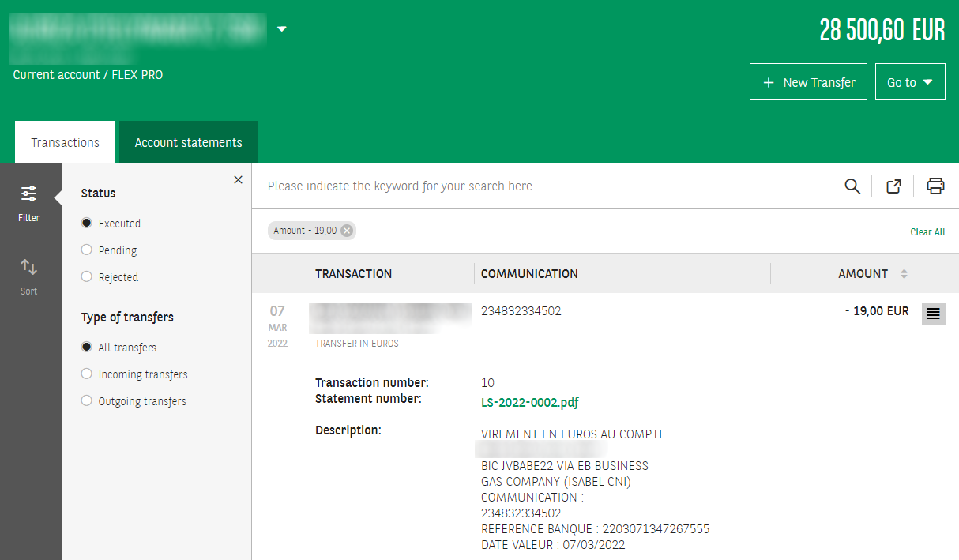Select the Rejected status radio button

87,277
